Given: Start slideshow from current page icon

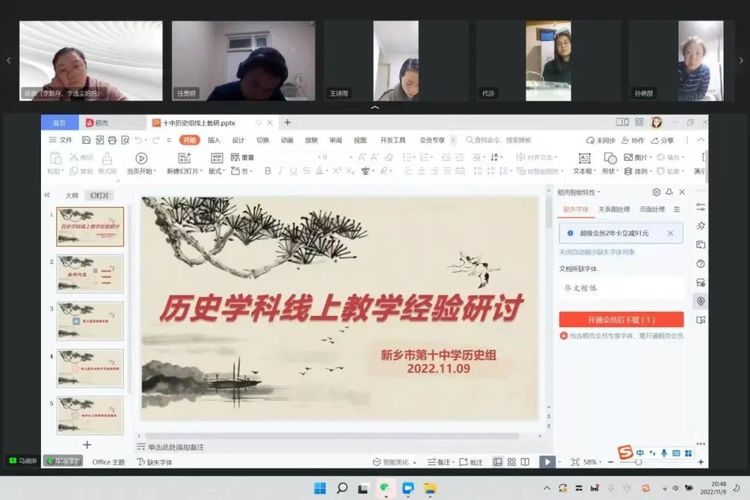Looking at the screenshot, I should click(141, 158).
